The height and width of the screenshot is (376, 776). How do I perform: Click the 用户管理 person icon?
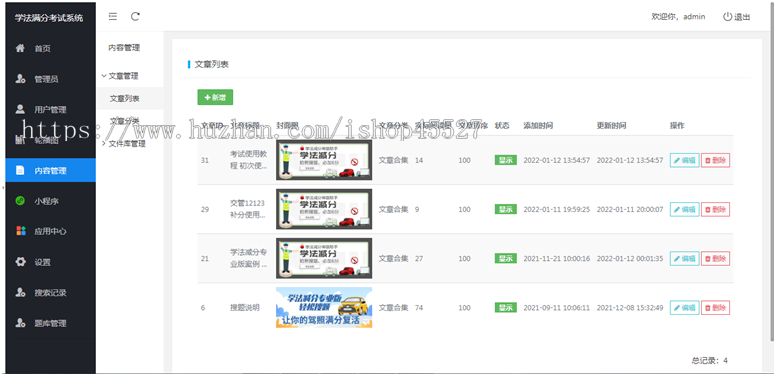coord(20,109)
